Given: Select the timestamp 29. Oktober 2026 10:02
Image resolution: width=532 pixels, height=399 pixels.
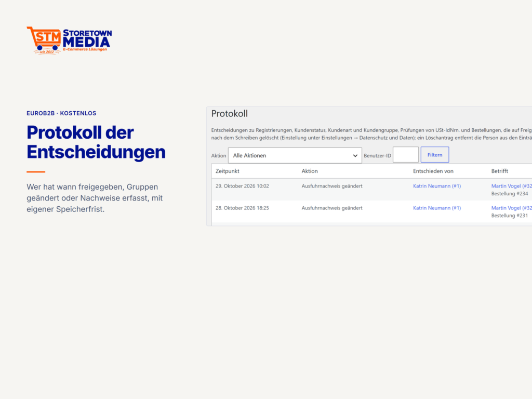Looking at the screenshot, I should tap(242, 186).
